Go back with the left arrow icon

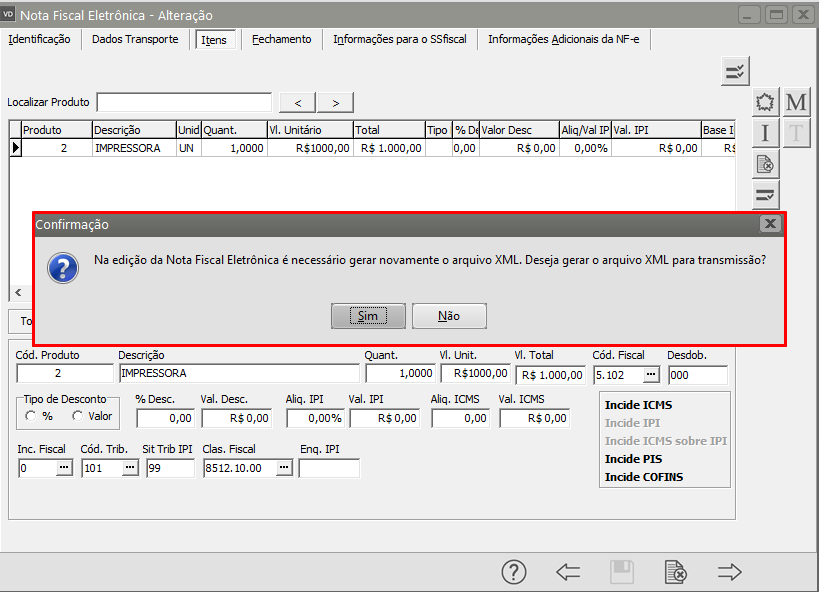pyautogui.click(x=568, y=572)
